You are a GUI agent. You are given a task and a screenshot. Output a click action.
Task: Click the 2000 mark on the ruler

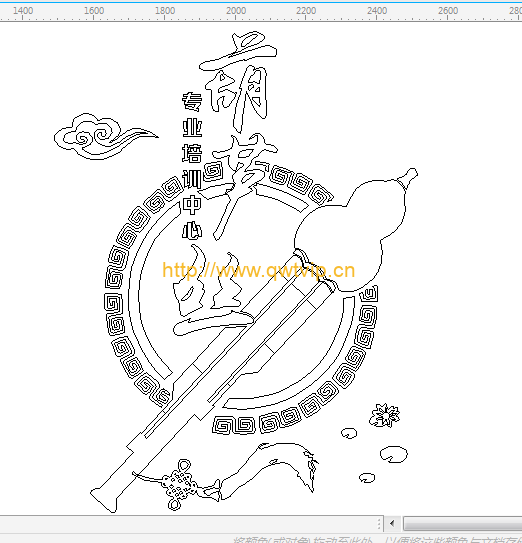pos(236,11)
